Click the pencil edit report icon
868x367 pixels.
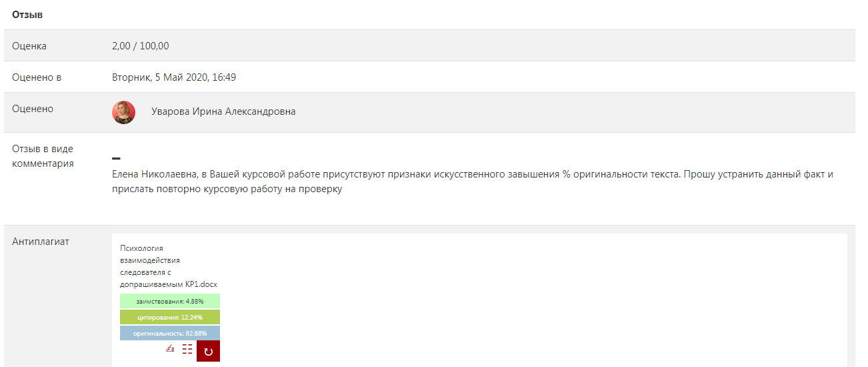tap(169, 348)
